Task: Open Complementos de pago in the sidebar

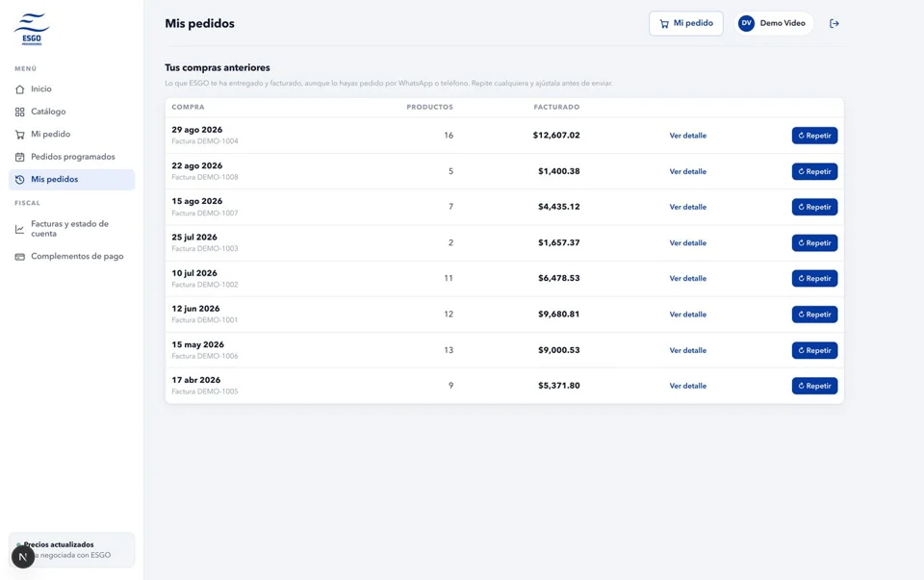Action: click(71, 256)
